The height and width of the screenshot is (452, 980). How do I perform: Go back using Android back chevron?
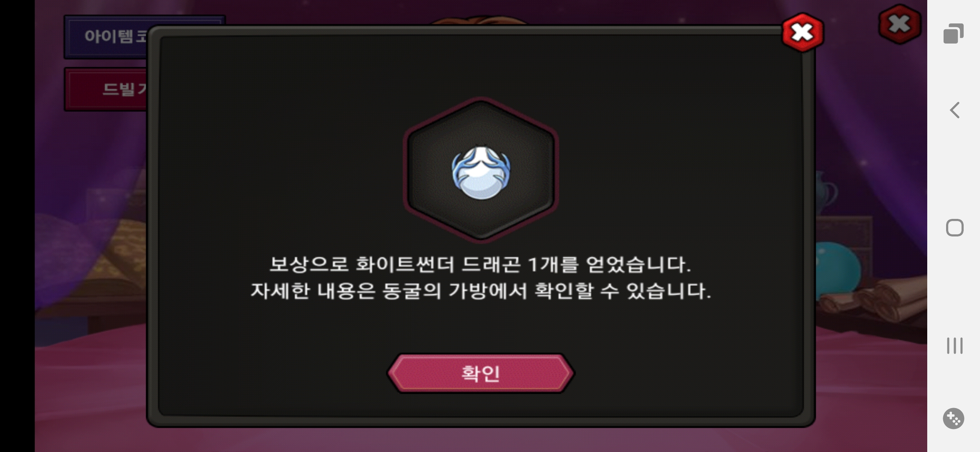coord(954,110)
